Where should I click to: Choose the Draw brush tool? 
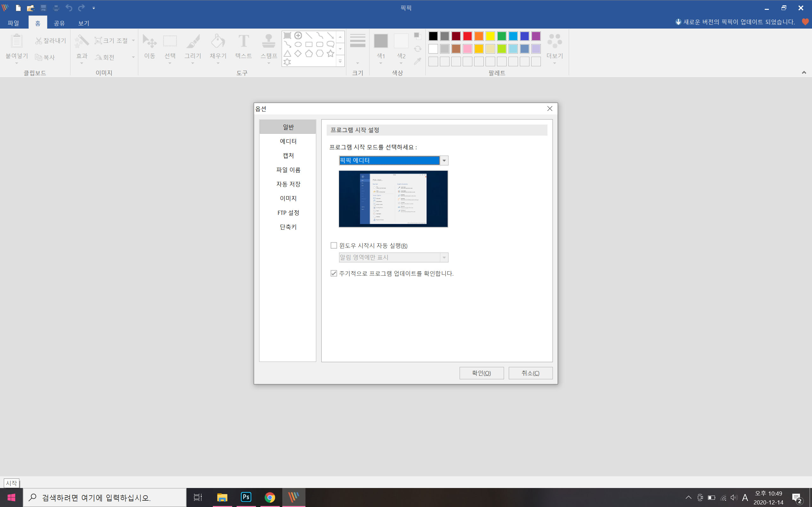click(x=193, y=42)
